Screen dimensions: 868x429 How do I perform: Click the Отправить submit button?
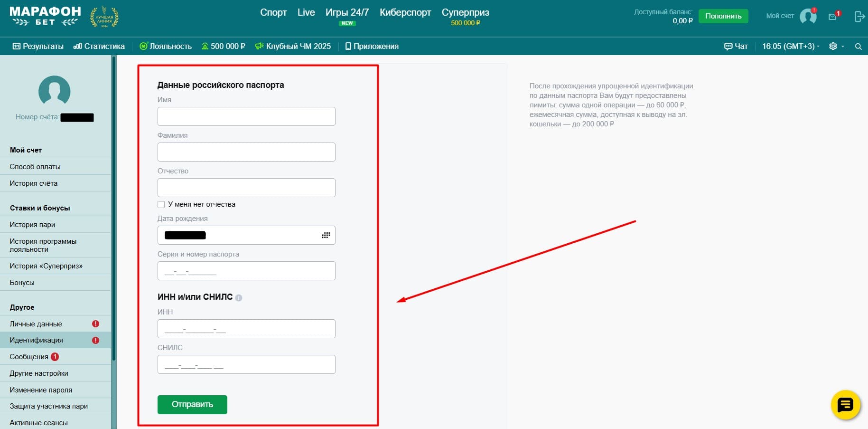pyautogui.click(x=192, y=405)
